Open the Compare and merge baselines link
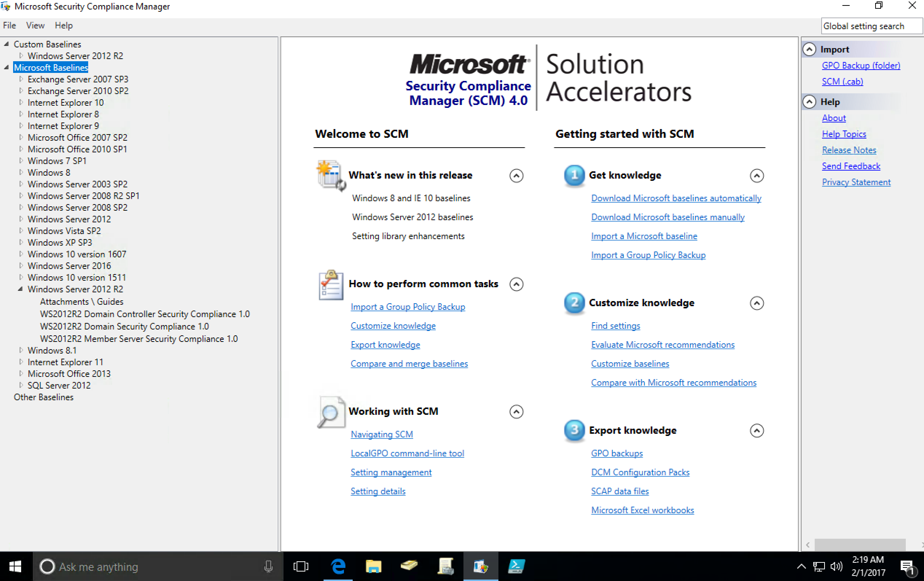 point(409,363)
